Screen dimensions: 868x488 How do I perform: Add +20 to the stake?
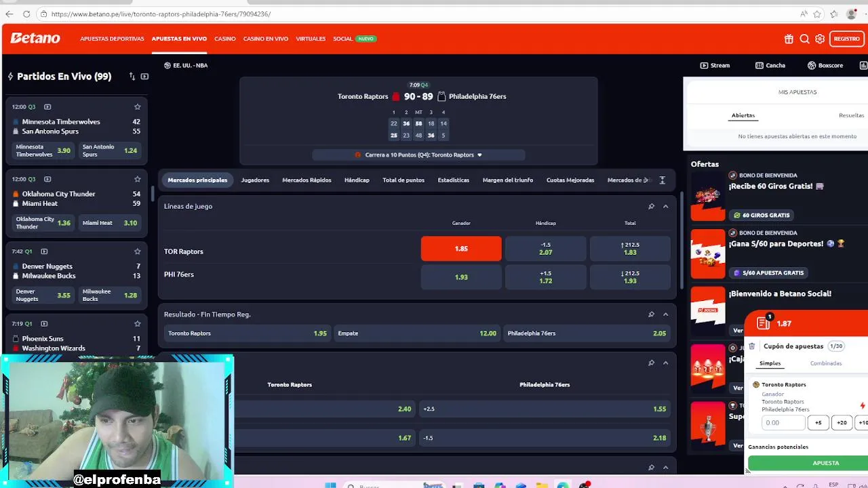coord(842,422)
